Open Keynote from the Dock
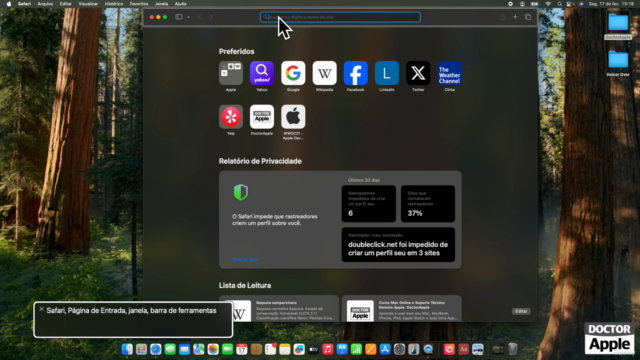 click(x=342, y=349)
